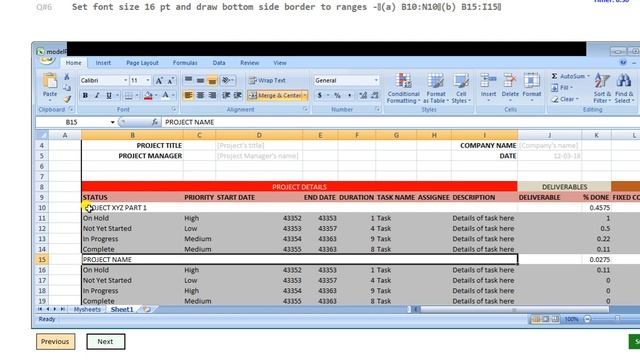Viewport: 640px width, 360px height.
Task: Toggle Underline formatting
Action: click(109, 96)
